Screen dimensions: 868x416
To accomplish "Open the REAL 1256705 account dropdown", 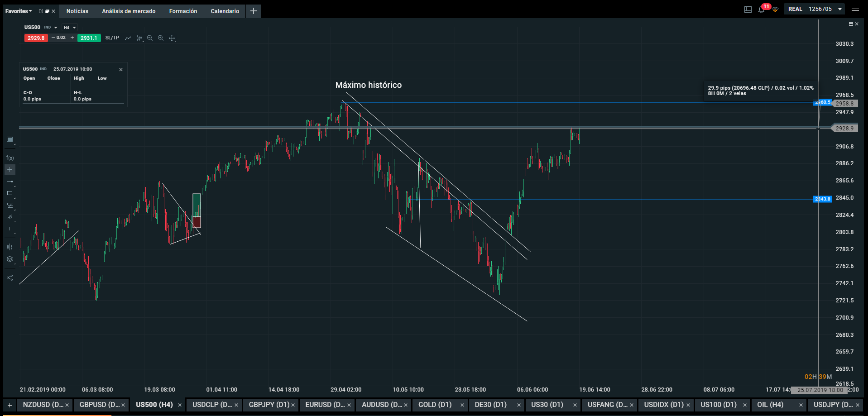I will pyautogui.click(x=815, y=9).
